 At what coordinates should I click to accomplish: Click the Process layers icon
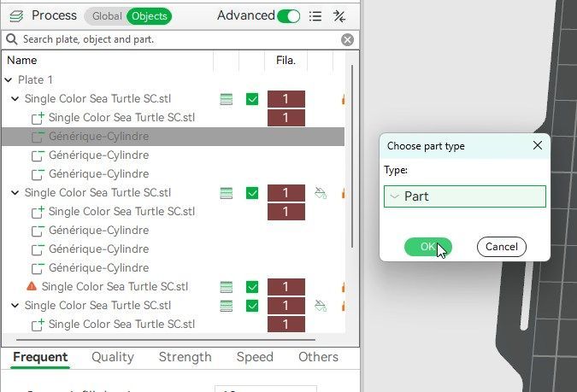(x=15, y=15)
